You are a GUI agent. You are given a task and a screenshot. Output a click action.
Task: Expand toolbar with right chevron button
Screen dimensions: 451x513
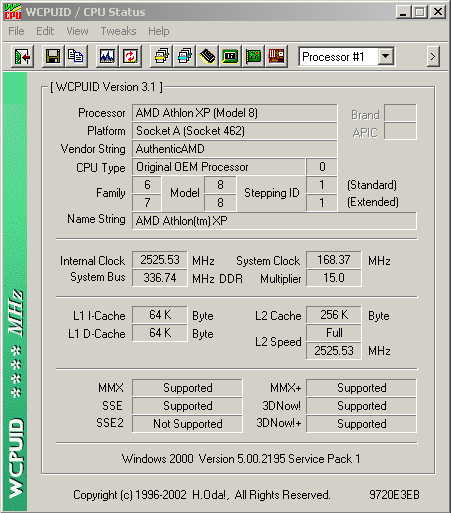point(433,57)
